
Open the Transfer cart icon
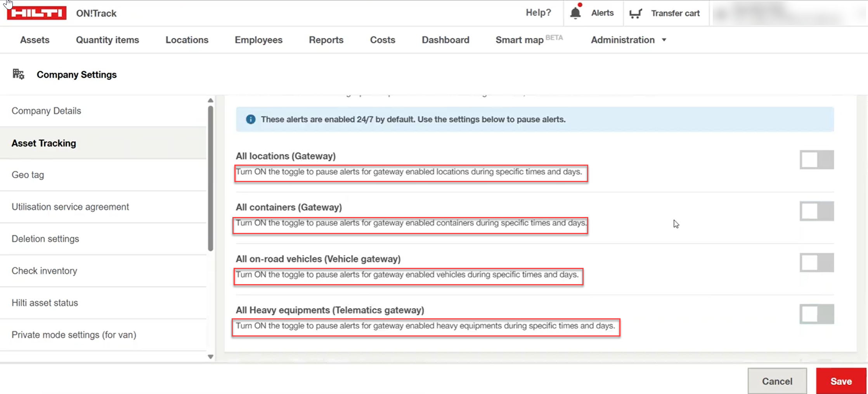[x=635, y=14]
